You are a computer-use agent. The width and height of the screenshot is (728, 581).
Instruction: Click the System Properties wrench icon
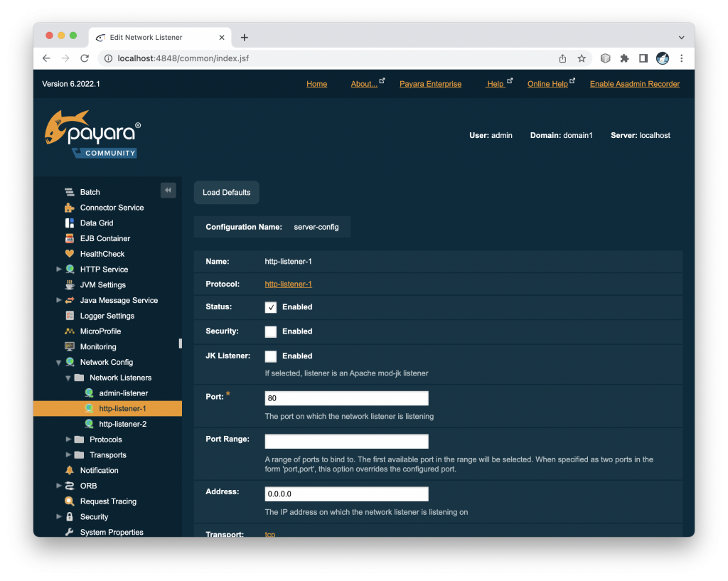(70, 533)
